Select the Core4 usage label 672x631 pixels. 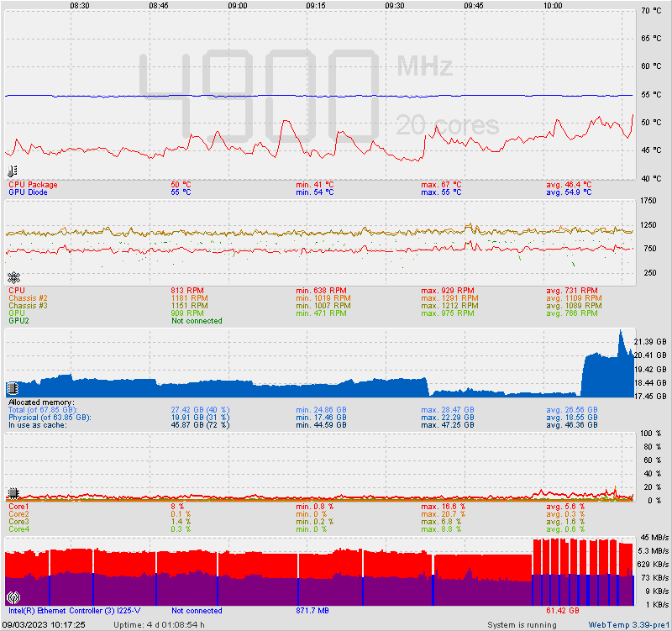[18, 529]
